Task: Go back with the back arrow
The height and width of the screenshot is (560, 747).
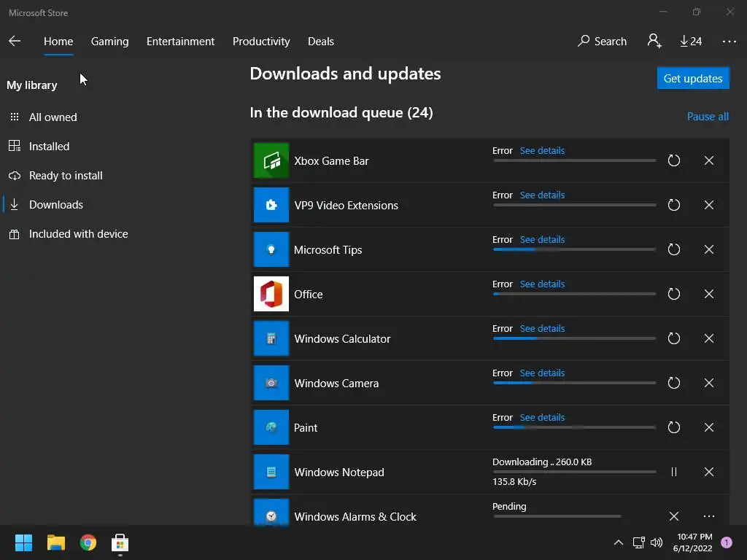Action: point(15,41)
